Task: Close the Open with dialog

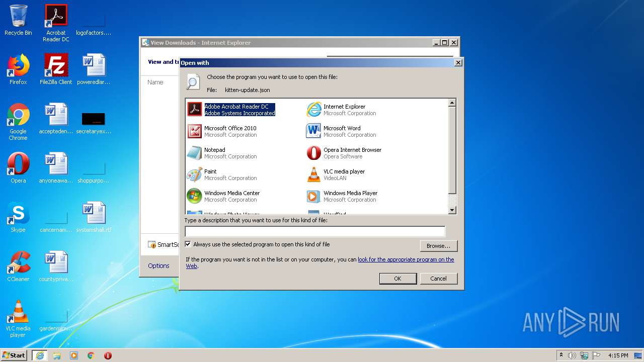Action: coord(458,63)
